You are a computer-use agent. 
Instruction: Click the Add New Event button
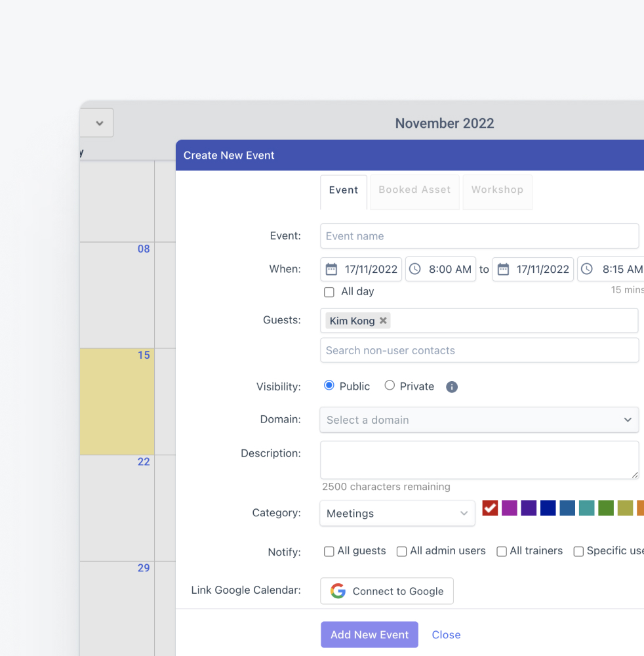[369, 634]
